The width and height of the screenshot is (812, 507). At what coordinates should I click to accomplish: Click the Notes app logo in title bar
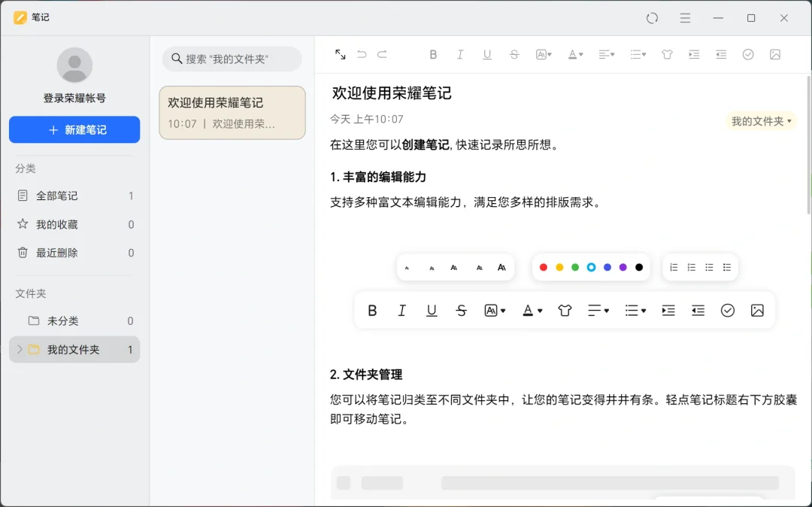coord(20,17)
